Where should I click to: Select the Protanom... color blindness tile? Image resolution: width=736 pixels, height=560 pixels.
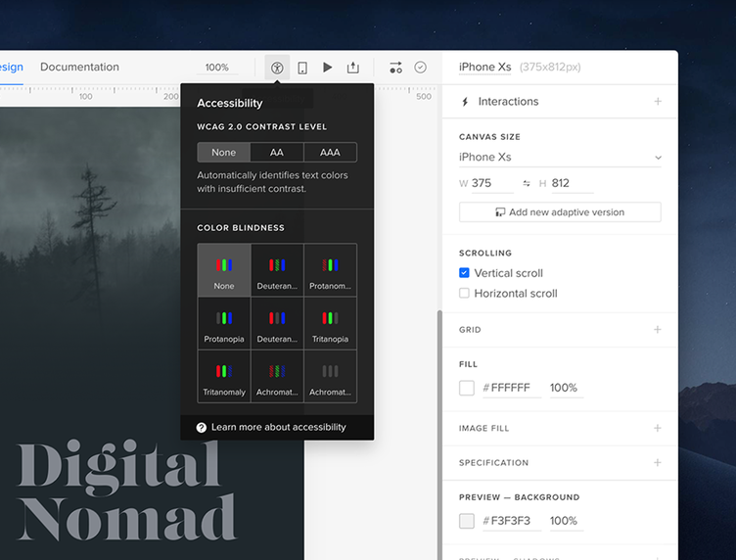point(330,270)
